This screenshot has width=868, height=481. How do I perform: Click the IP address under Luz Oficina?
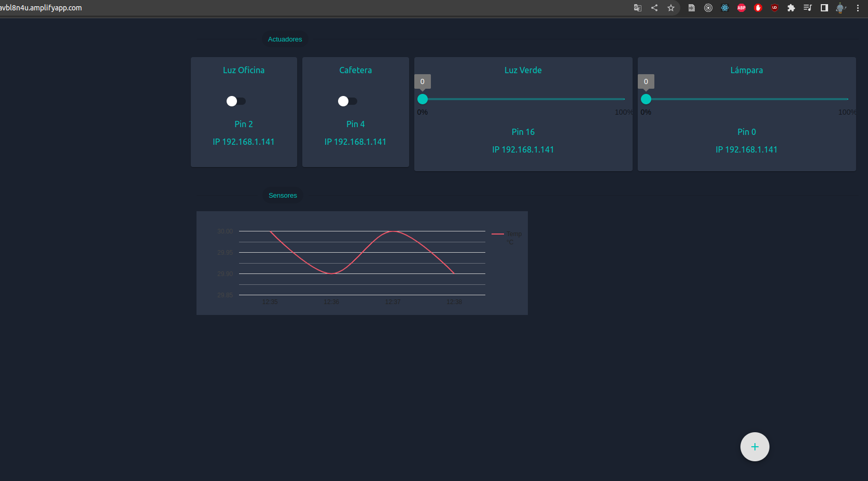click(244, 142)
